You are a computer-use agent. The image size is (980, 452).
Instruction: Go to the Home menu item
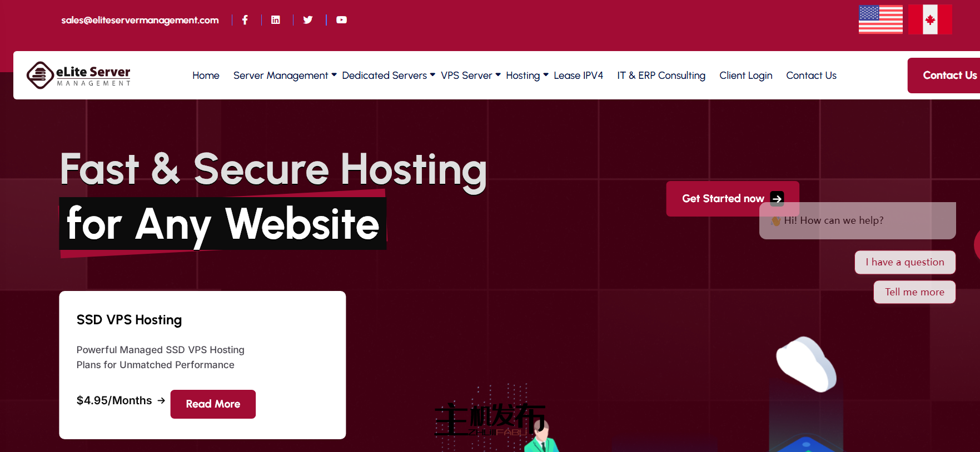coord(206,76)
